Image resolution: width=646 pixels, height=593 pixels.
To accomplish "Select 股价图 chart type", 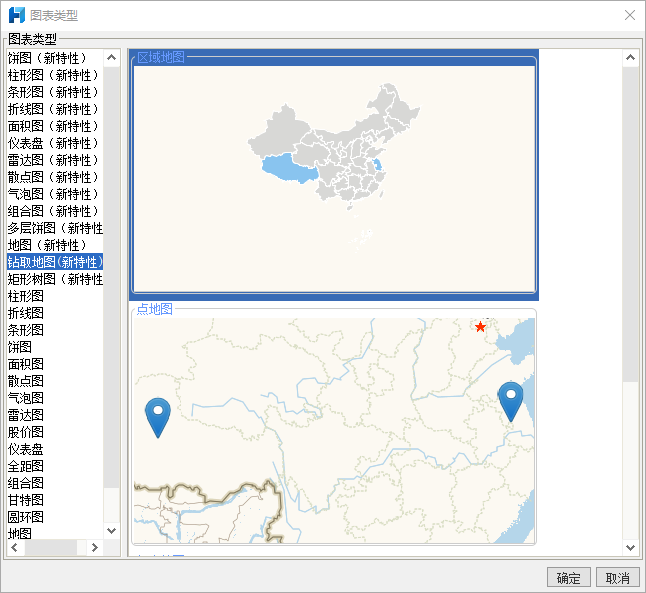I will click(x=55, y=432).
